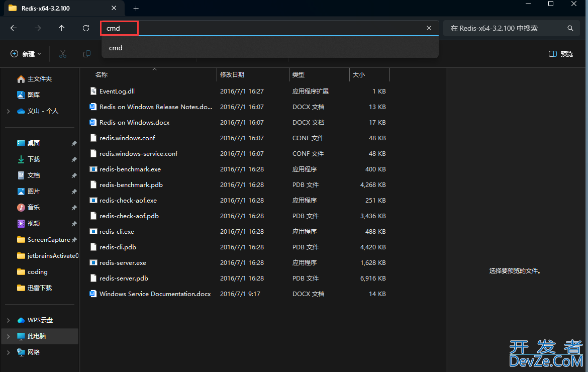This screenshot has width=588, height=372.
Task: Click the 1,628 KB size of redis-server.exe
Action: pyautogui.click(x=373, y=263)
